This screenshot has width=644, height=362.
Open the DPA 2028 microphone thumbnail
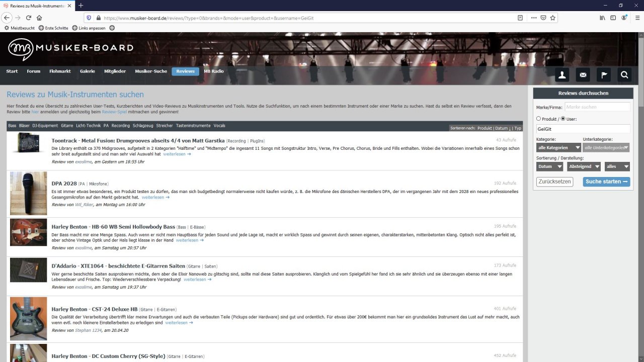pos(29,194)
